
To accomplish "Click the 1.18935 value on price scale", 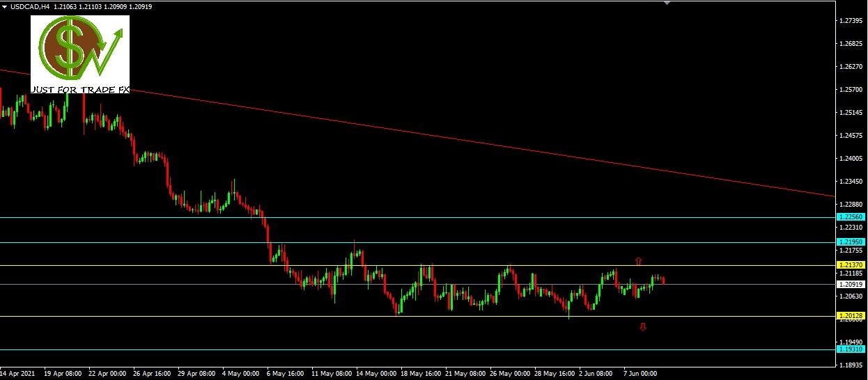I will point(851,365).
